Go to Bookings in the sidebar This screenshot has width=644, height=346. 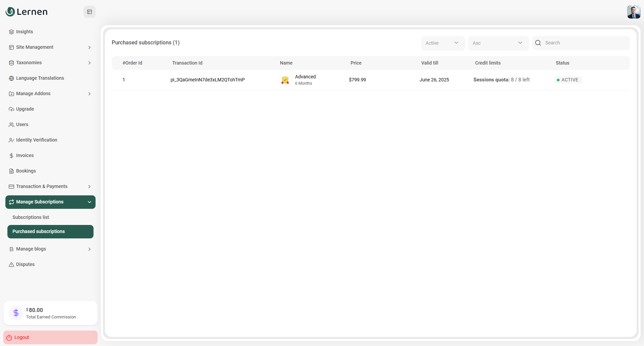pos(26,171)
